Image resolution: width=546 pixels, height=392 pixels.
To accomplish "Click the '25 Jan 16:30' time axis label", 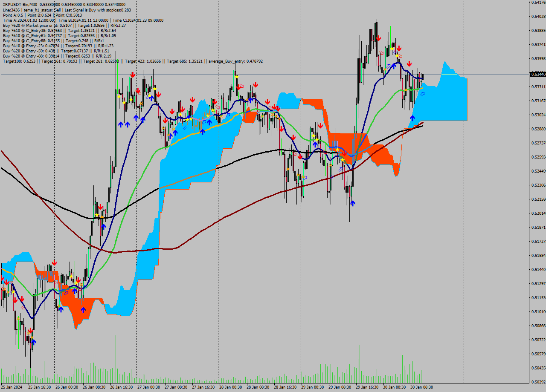I will 39,387.
